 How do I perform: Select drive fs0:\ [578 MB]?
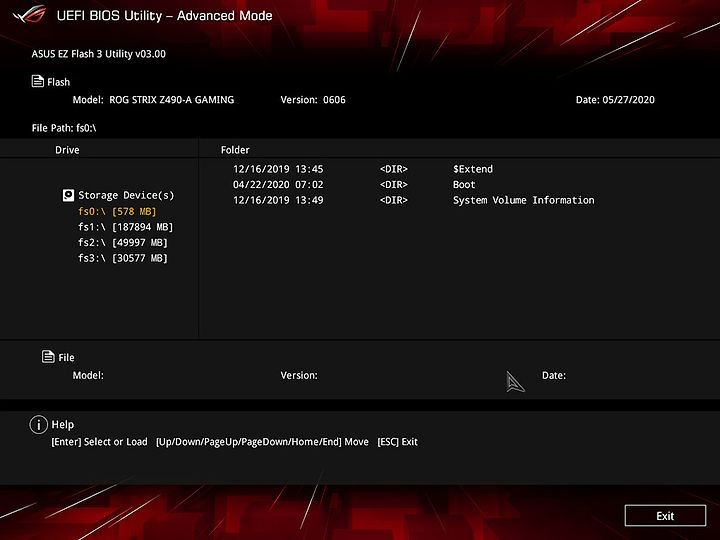pyautogui.click(x=117, y=211)
